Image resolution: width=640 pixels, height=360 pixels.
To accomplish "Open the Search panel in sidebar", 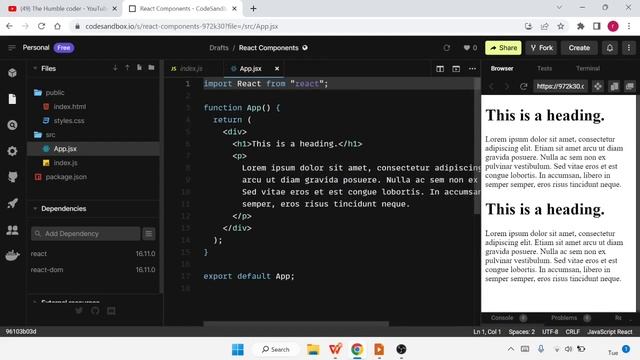I will (x=12, y=125).
